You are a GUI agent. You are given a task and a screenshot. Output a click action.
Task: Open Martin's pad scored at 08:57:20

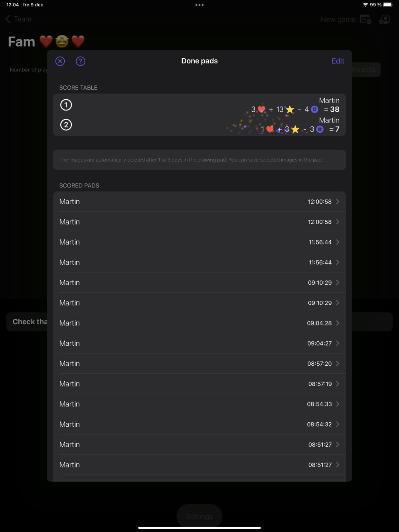[199, 364]
